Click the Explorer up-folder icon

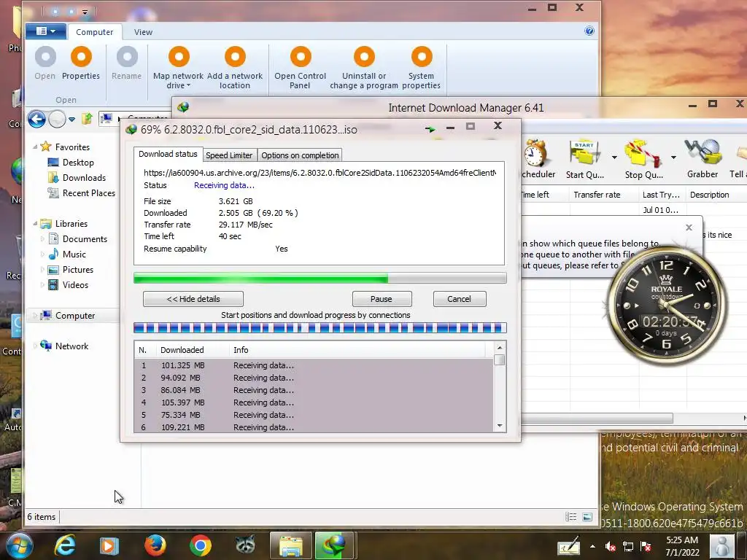87,119
